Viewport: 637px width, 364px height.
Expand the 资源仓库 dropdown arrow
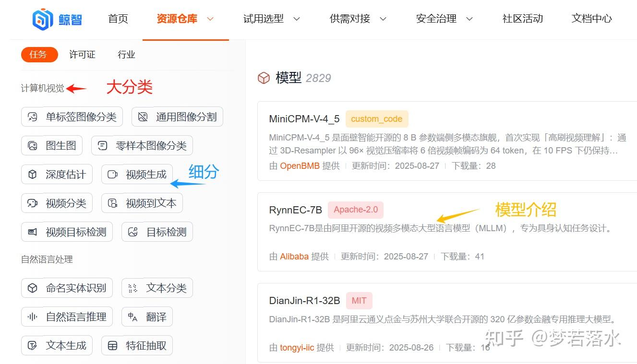click(x=210, y=19)
